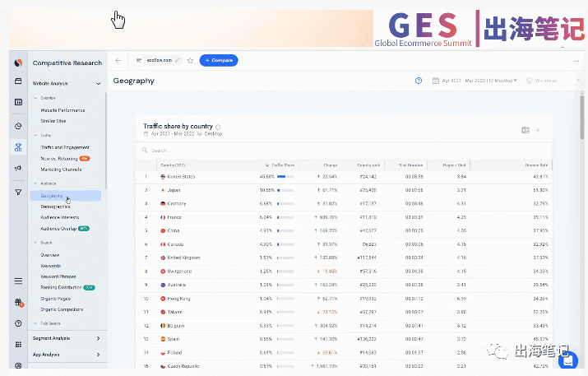Open Demographics in sidebar
Viewport: 588px width, 376px height.
[55, 207]
